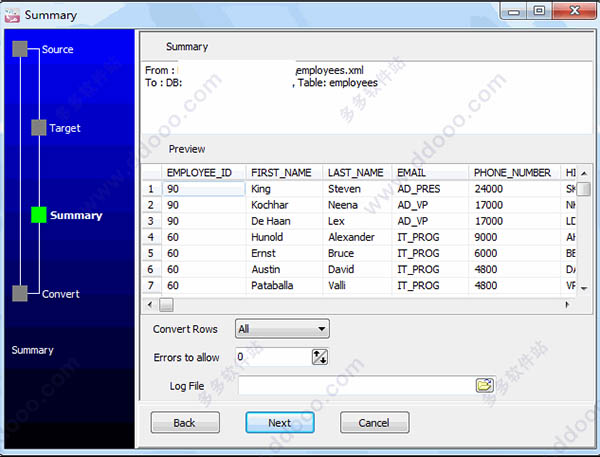The height and width of the screenshot is (457, 600).
Task: Click the cell '9000'
Action: pos(514,237)
